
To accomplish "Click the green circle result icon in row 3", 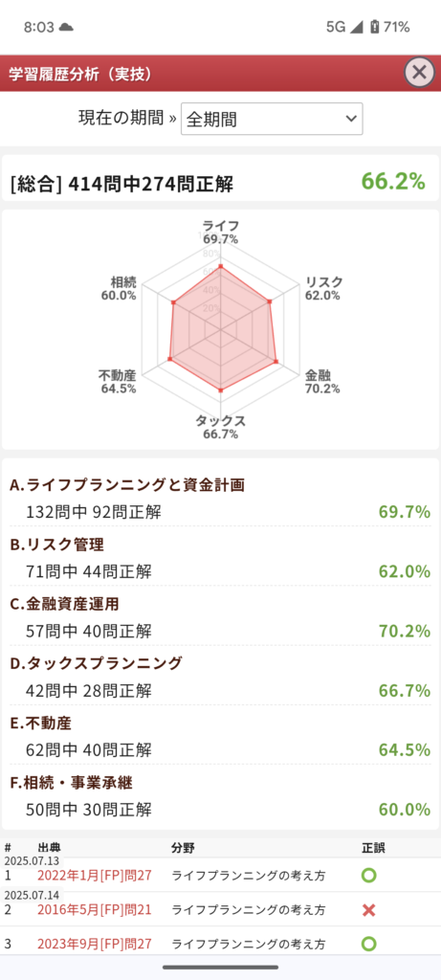I will point(368,943).
